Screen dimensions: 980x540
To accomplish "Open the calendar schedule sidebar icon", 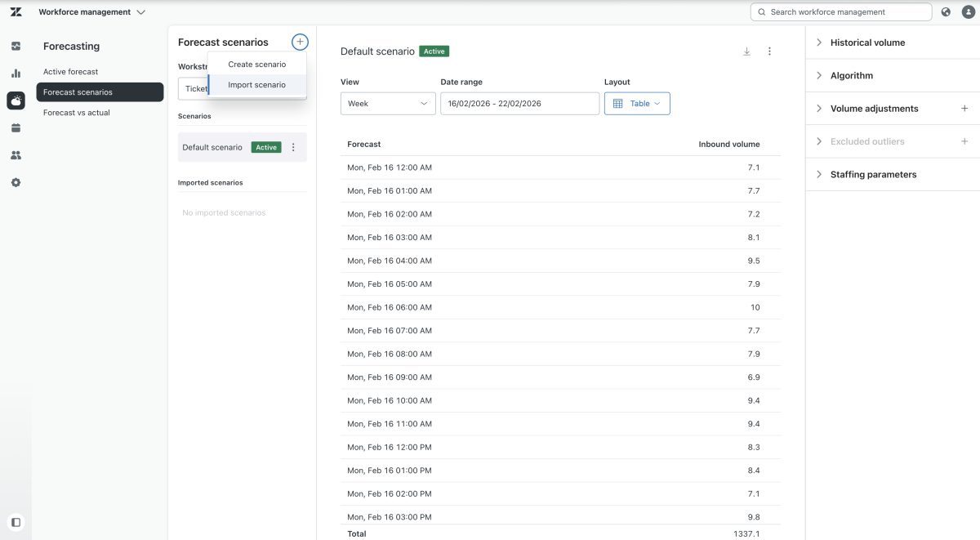I will click(x=16, y=127).
